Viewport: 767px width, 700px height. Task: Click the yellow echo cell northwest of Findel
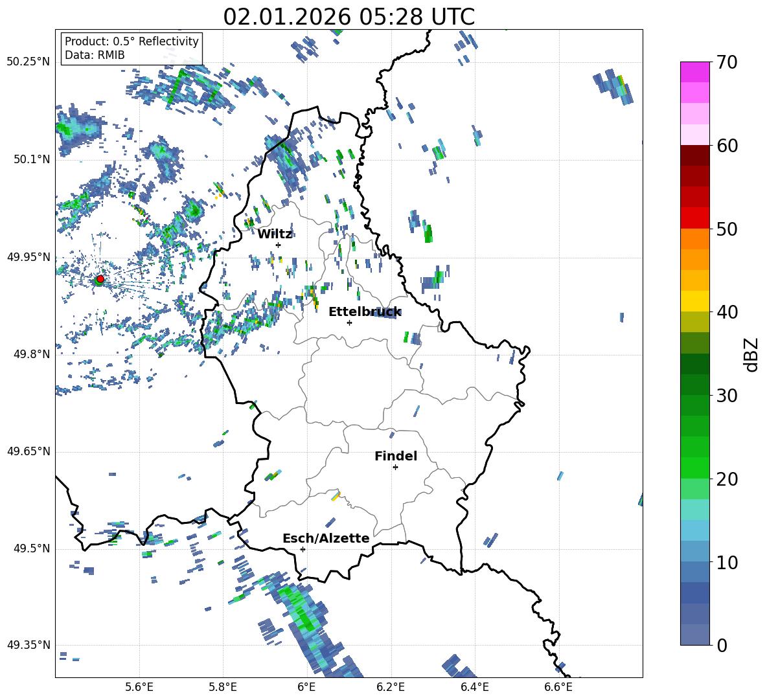(336, 495)
